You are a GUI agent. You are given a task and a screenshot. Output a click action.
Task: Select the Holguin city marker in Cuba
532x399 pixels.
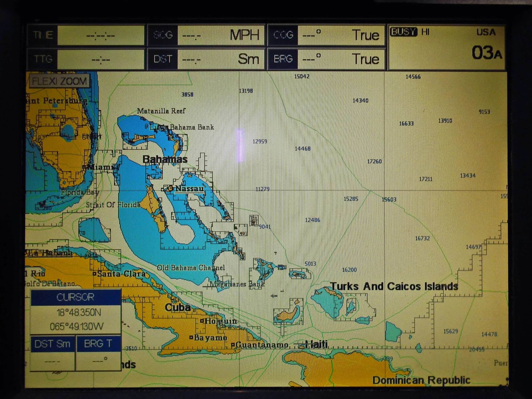point(202,321)
